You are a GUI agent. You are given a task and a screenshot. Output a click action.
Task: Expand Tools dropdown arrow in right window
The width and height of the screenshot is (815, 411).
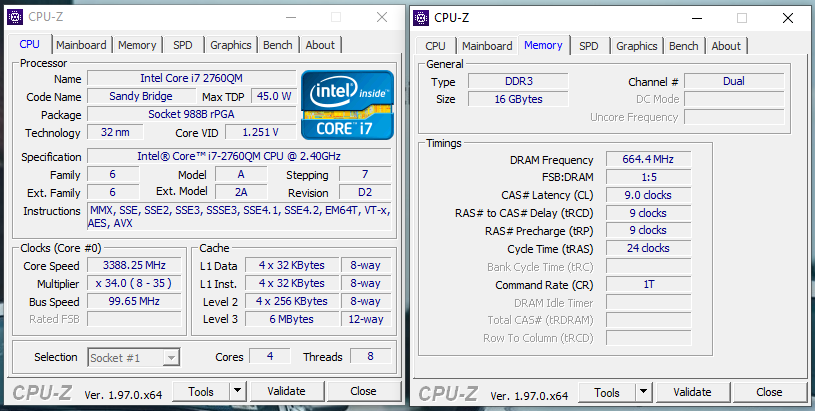pyautogui.click(x=643, y=392)
